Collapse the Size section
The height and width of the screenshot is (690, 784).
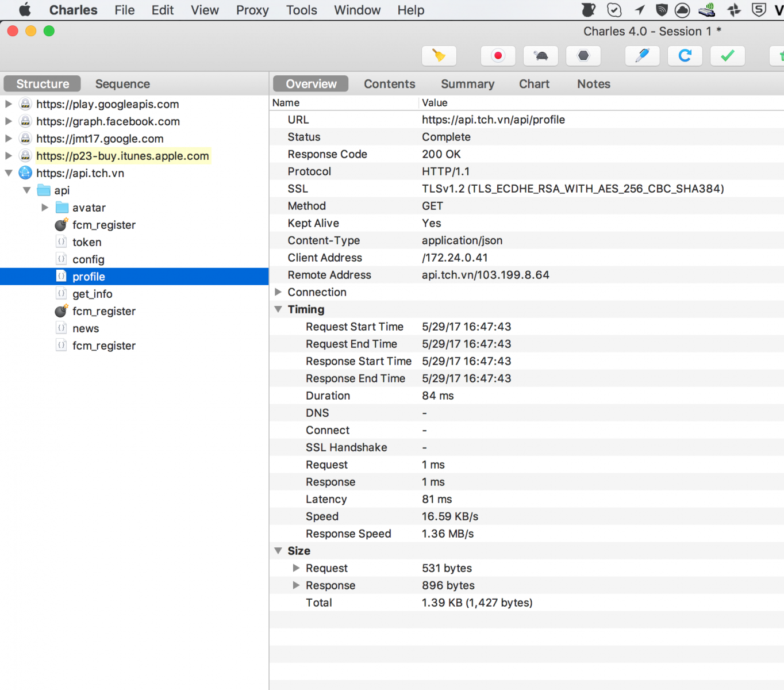click(x=278, y=551)
